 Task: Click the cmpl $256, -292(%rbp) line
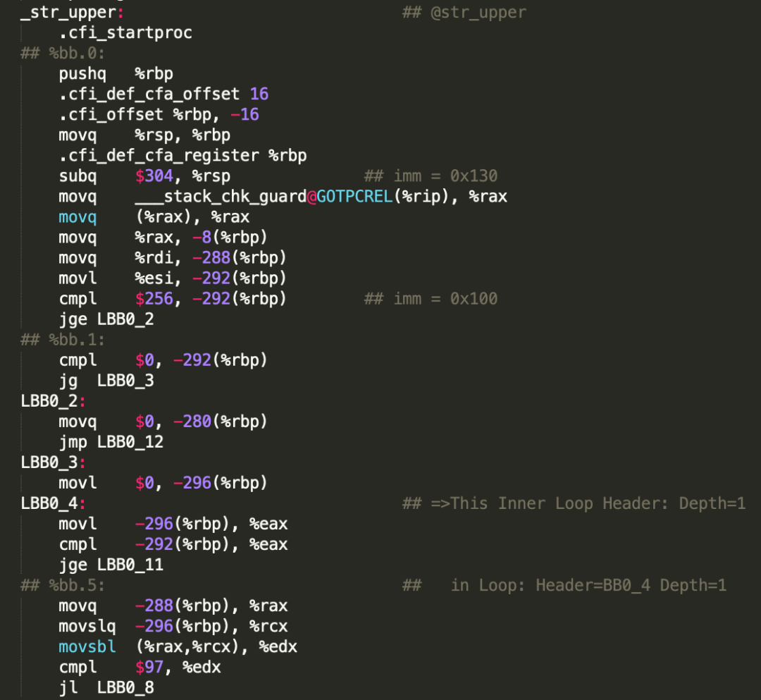point(173,299)
